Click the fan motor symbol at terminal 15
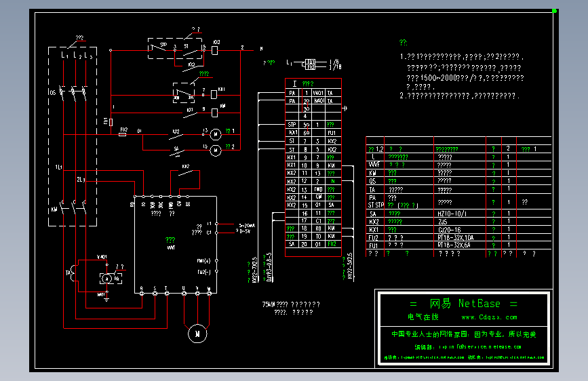 (x=215, y=151)
